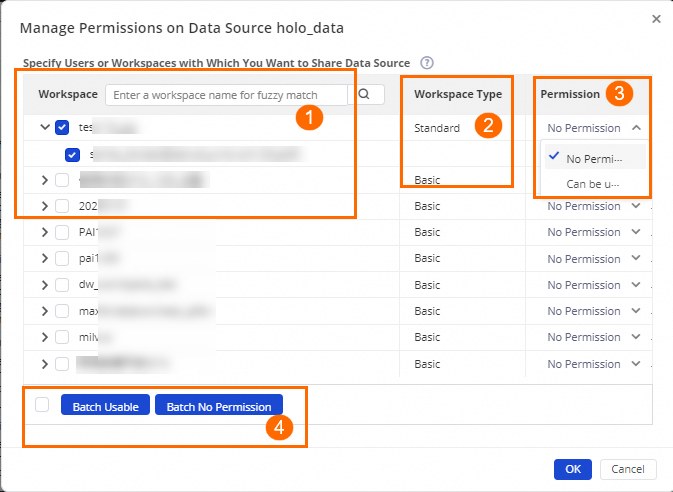Tick the checkbox for the 202 workspace
This screenshot has height=492, width=673.
click(62, 206)
